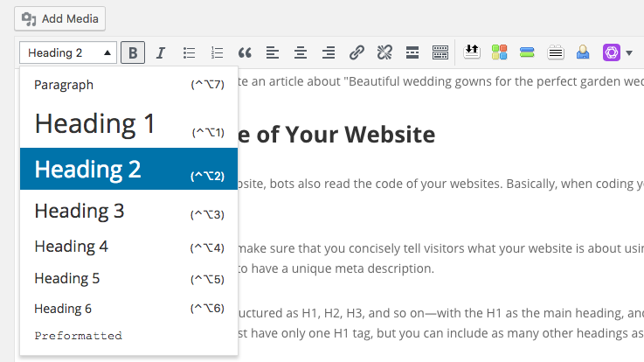Select Heading 6 from format menu
Image resolution: width=644 pixels, height=362 pixels.
coord(129,309)
